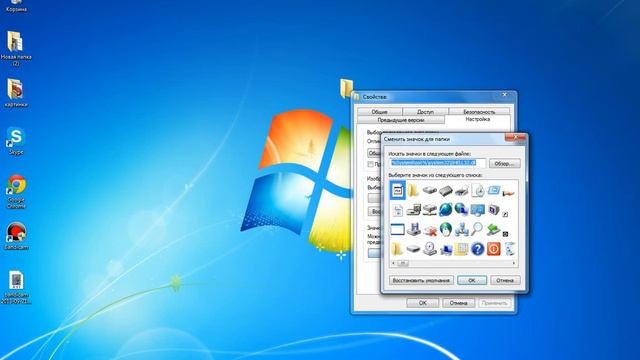Select the floppy drive icon
Screen dimensions: 640x360
click(x=429, y=191)
